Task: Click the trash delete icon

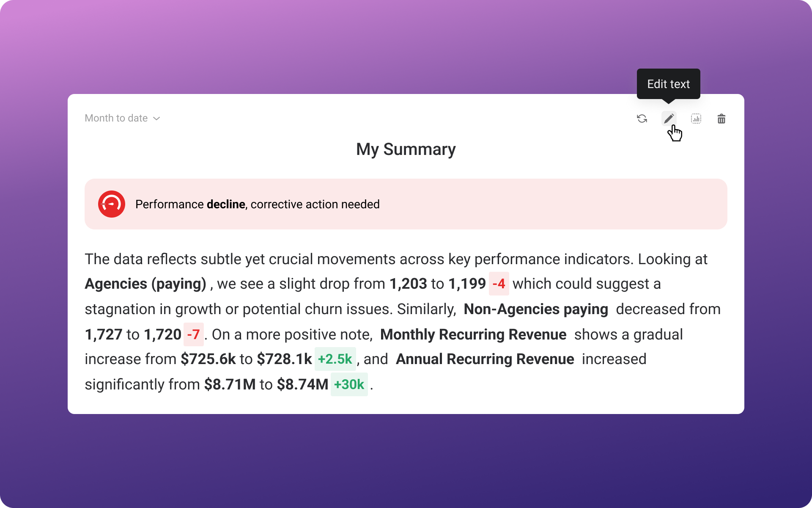Action: [722, 119]
